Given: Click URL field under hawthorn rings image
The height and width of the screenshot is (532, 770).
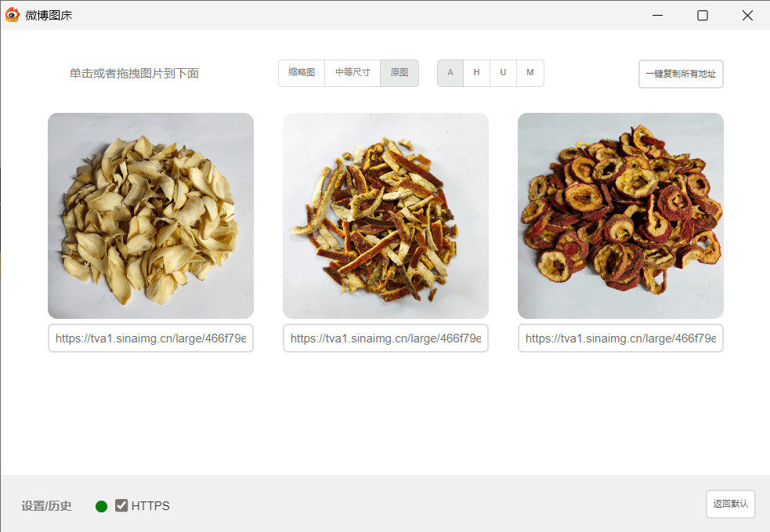Looking at the screenshot, I should (x=620, y=338).
